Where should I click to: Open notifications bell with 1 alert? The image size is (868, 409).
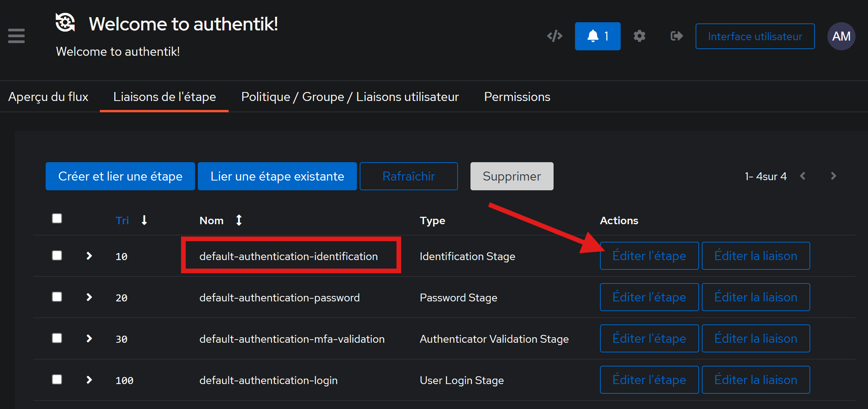click(x=598, y=36)
